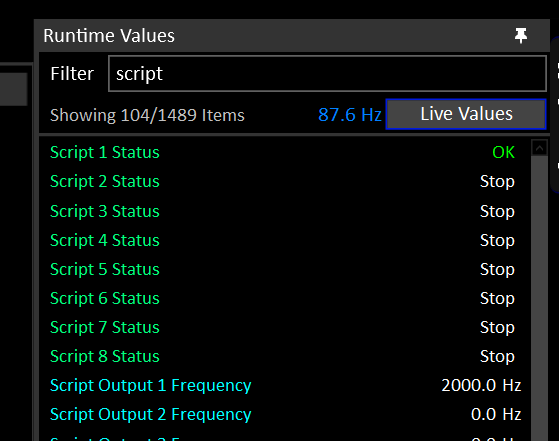Select Script Output 2 Frequency row
This screenshot has width=559, height=441.
coord(284,414)
